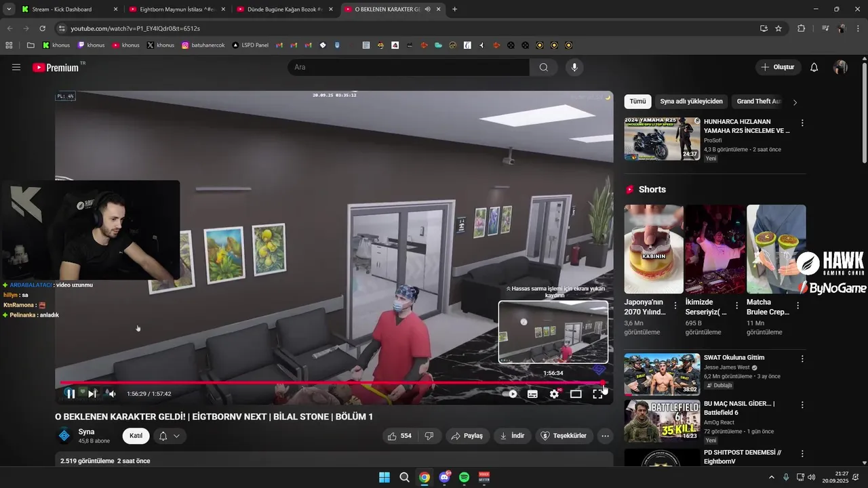This screenshot has height=488, width=868.
Task: Open the LSPD Panel bookmark
Action: point(250,45)
